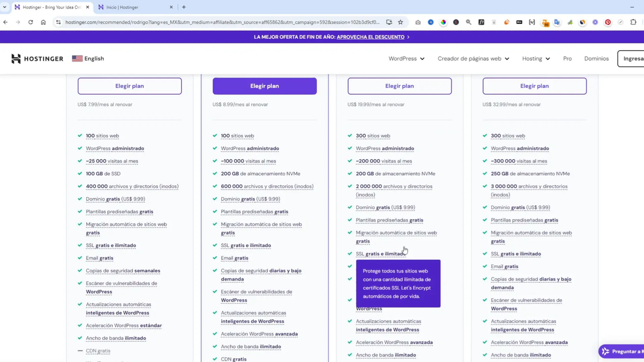Click the color wheel extension icon
The width and height of the screenshot is (644, 362).
pos(444,22)
